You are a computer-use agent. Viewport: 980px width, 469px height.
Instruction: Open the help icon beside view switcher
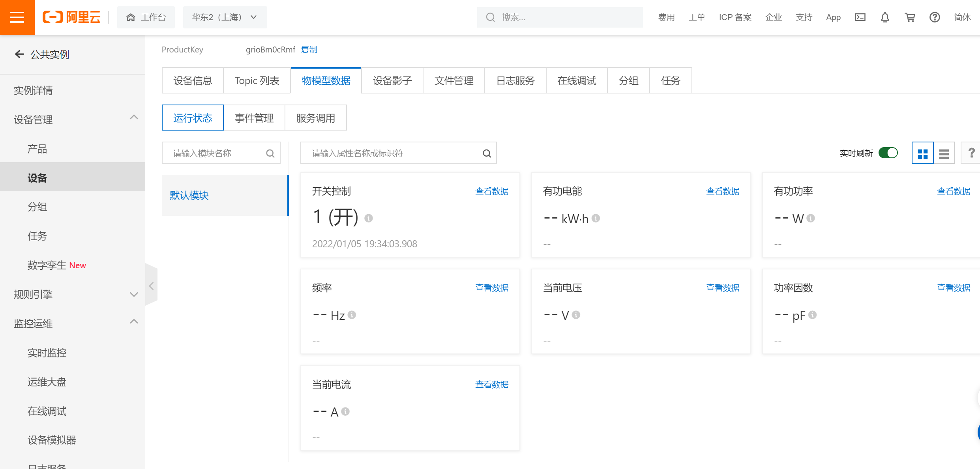pos(971,153)
